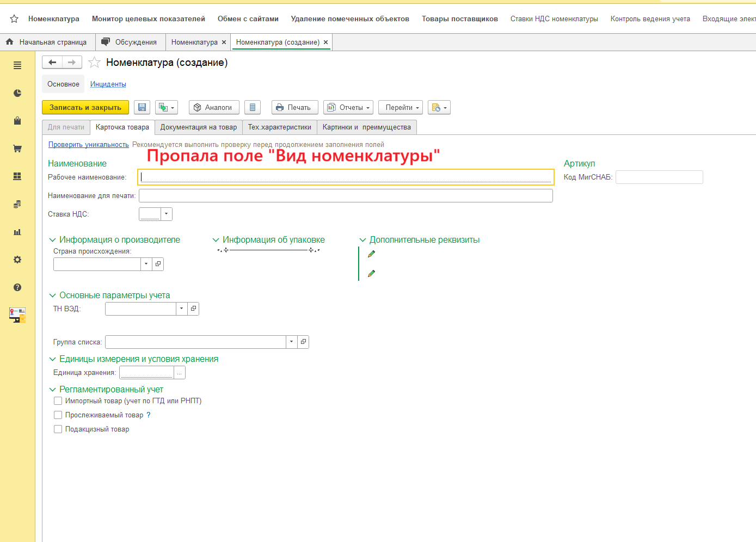Switch to the Тех.характеристики tab

[280, 127]
